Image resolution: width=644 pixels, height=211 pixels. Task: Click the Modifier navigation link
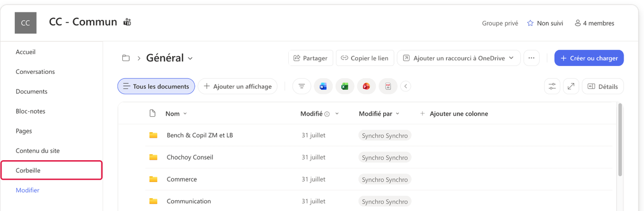27,190
